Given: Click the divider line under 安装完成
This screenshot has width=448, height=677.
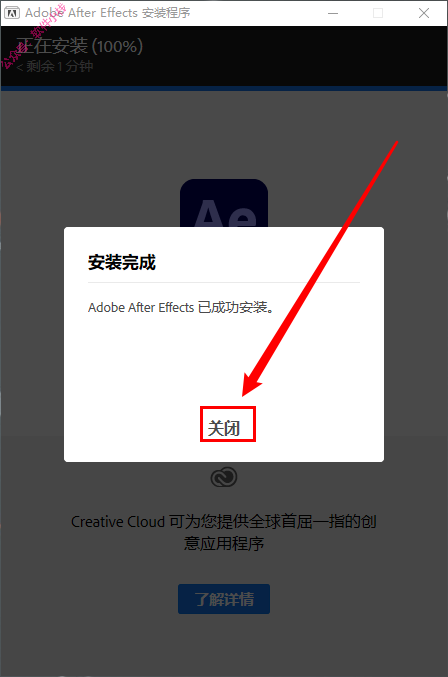Looking at the screenshot, I should (x=224, y=282).
